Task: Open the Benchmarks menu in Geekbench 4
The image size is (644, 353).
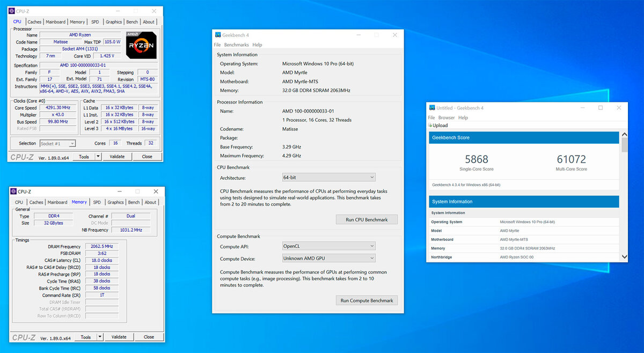Action: 237,45
